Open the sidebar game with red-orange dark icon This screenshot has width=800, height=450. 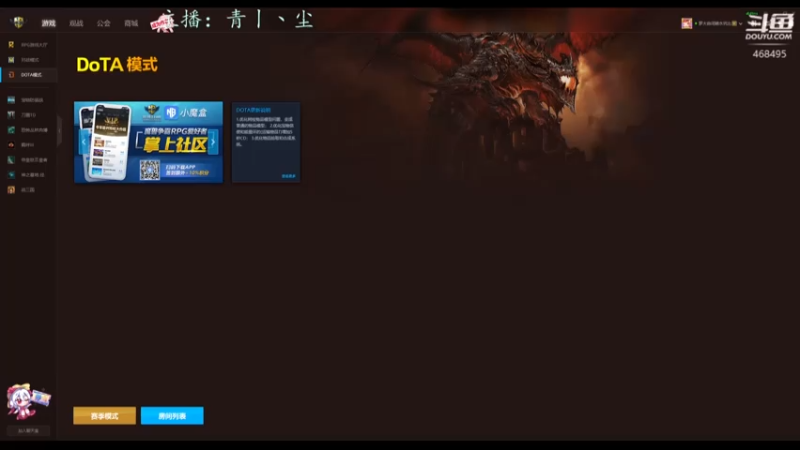(29, 145)
